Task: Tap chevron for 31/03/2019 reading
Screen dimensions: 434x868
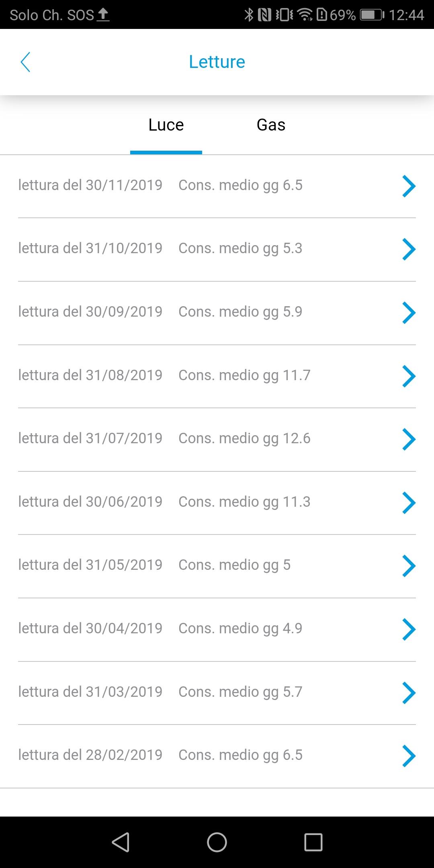Action: 408,693
